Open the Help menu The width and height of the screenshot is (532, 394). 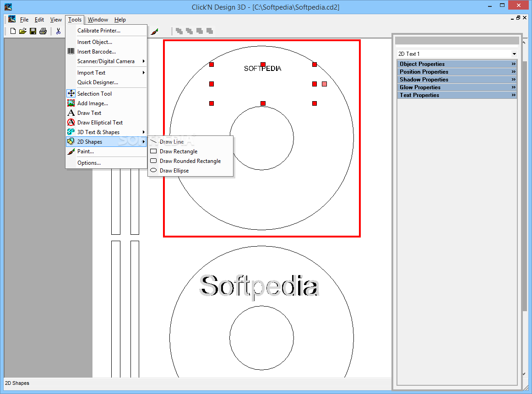tap(120, 20)
